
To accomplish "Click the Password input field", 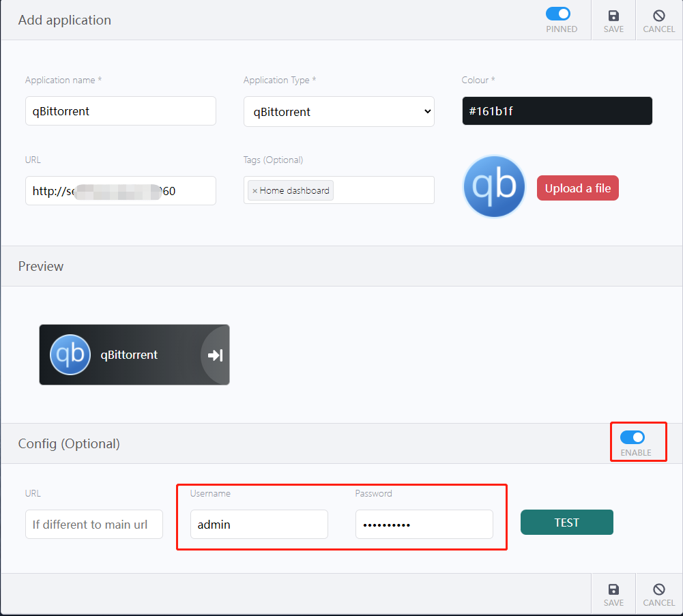I will (x=424, y=525).
